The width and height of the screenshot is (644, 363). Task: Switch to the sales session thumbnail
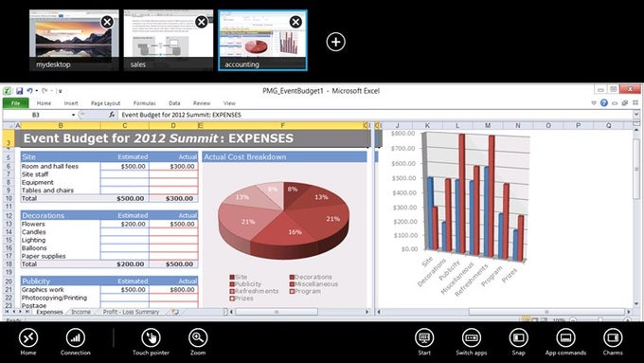169,41
